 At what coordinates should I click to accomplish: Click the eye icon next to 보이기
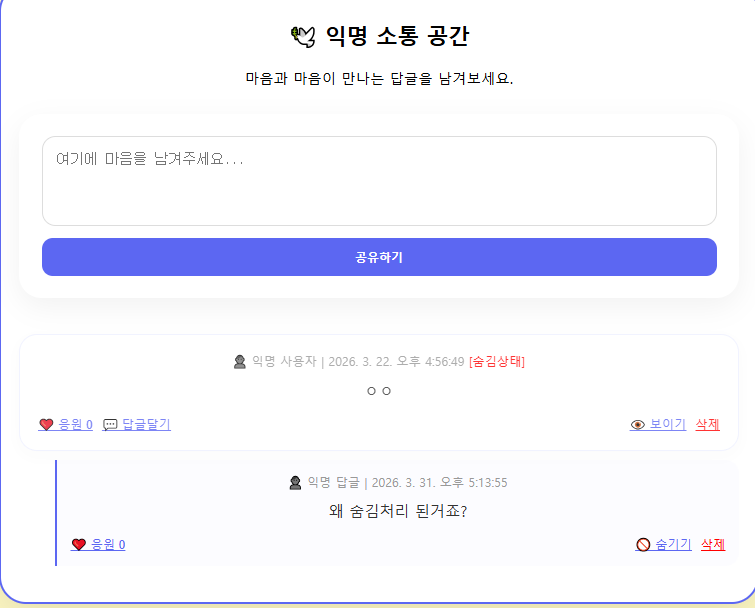pyautogui.click(x=638, y=424)
